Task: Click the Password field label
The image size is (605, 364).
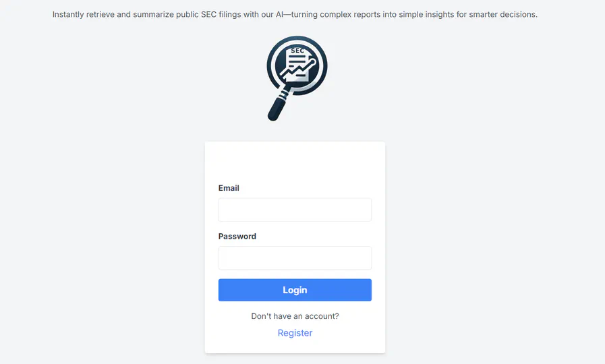Action: click(237, 237)
